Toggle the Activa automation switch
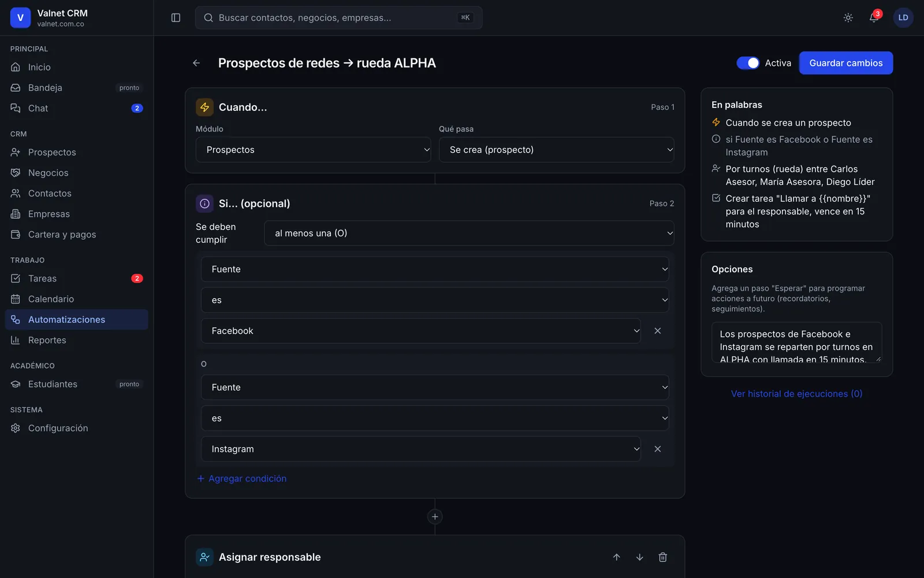Image resolution: width=924 pixels, height=578 pixels. (748, 63)
